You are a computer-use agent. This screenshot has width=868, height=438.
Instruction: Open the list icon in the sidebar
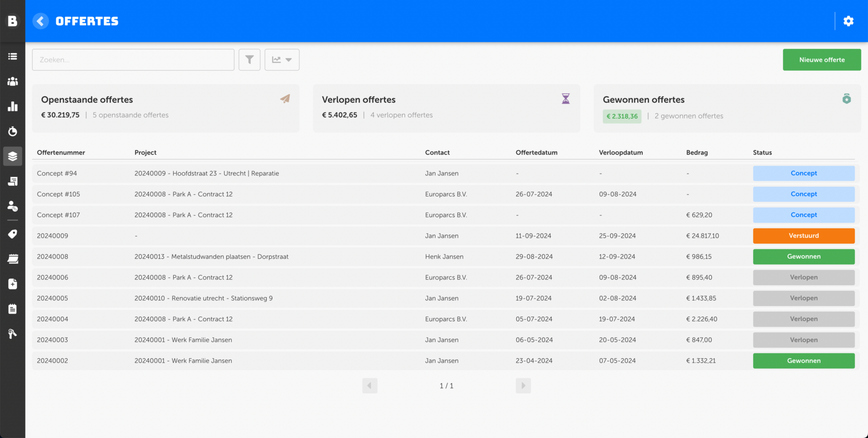[x=12, y=56]
